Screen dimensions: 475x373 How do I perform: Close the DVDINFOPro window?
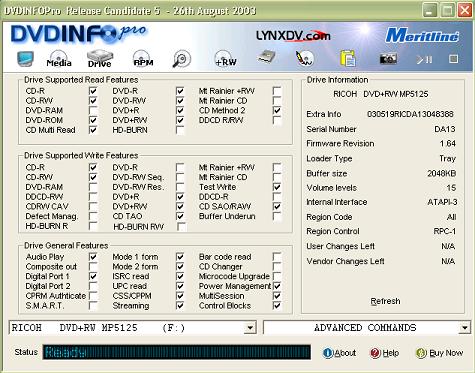tap(464, 10)
